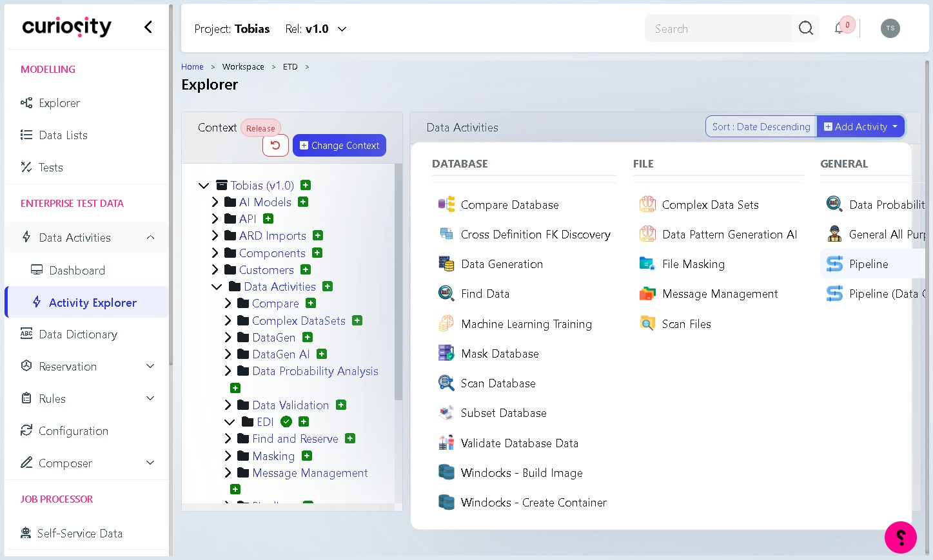933x560 pixels.
Task: Select the General All Purpose icon
Action: click(834, 234)
